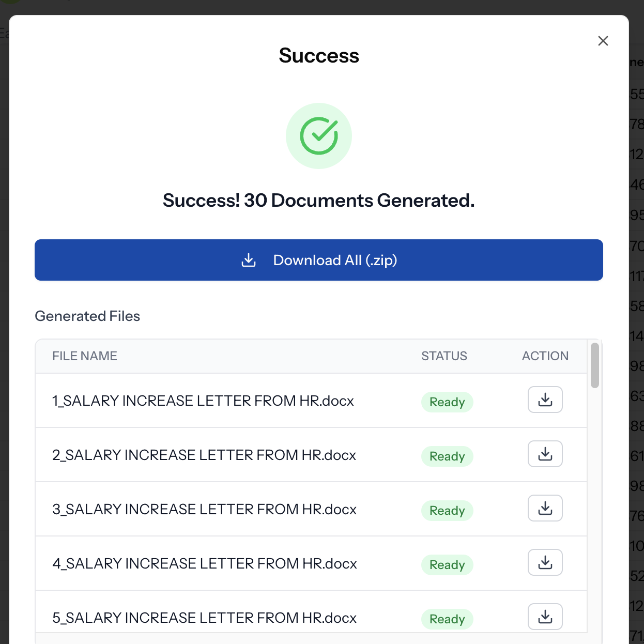
Task: Click the generated files list scrollbar thumb
Action: tap(595, 365)
